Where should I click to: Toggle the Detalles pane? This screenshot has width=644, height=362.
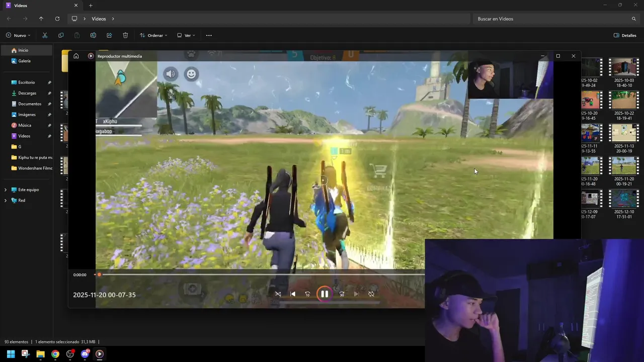(x=625, y=35)
